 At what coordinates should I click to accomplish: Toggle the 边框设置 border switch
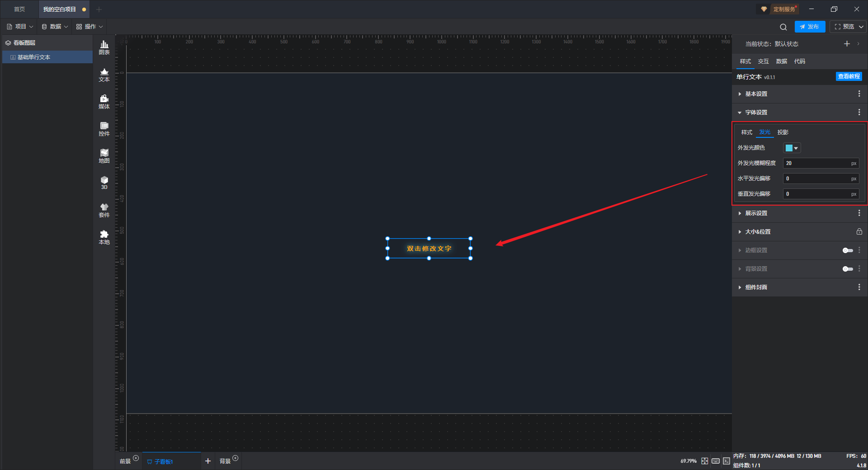[x=848, y=250]
